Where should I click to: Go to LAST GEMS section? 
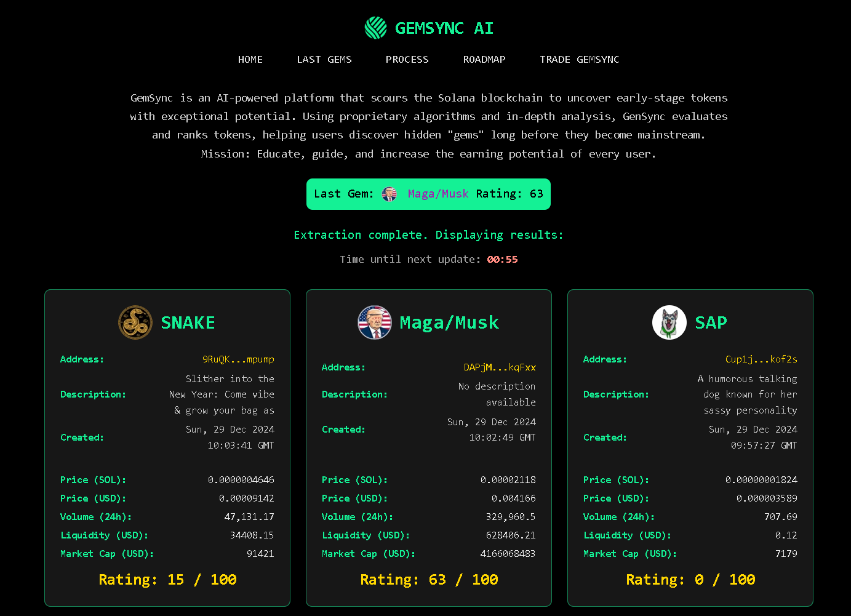[324, 60]
